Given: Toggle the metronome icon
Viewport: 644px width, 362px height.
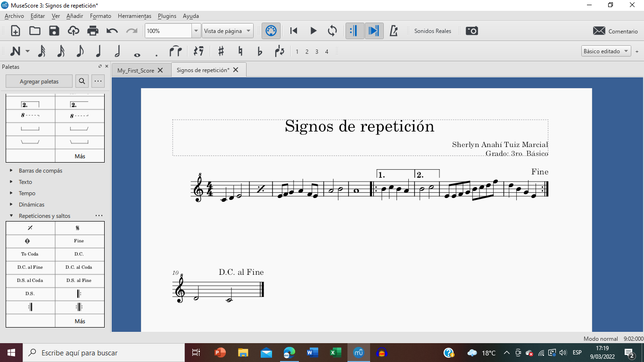Looking at the screenshot, I should [x=394, y=31].
